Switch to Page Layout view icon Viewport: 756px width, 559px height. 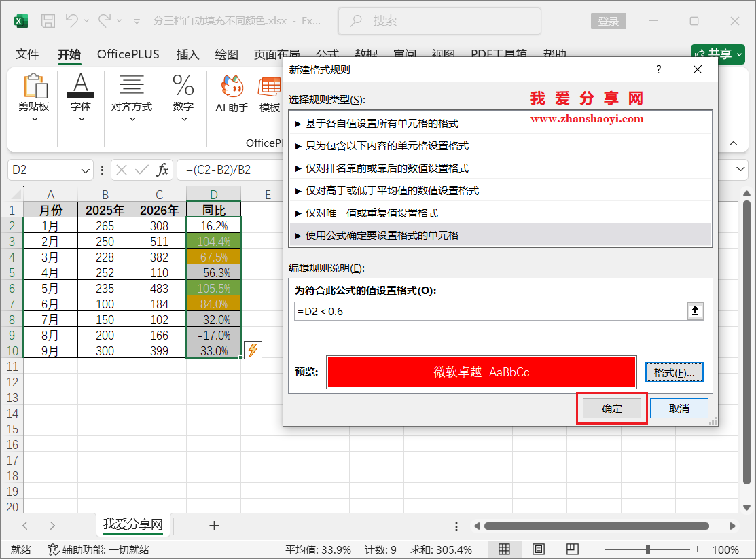click(x=539, y=549)
